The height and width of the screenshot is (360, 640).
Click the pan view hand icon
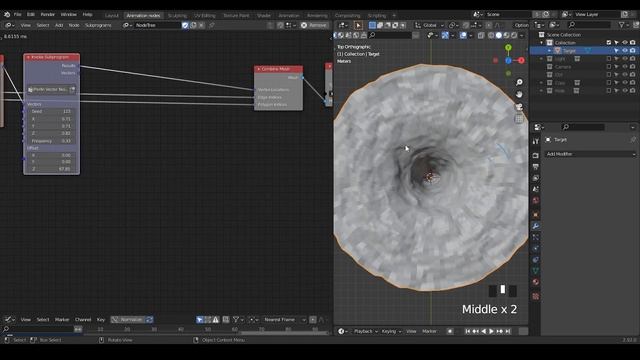point(519,95)
